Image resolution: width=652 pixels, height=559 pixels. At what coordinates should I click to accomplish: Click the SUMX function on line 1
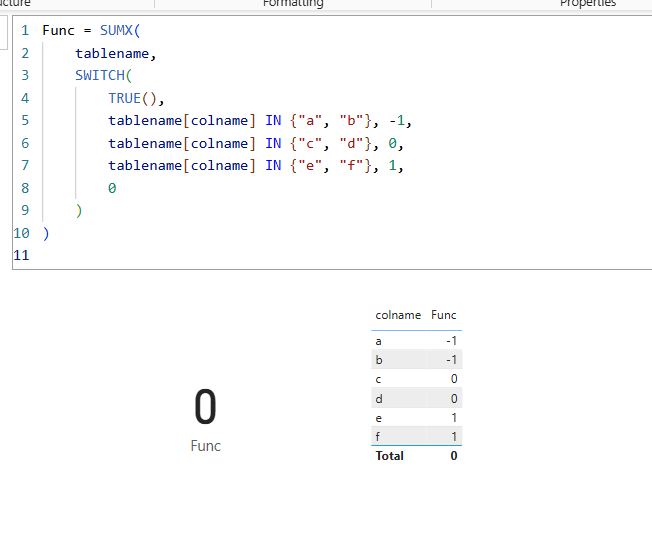116,30
